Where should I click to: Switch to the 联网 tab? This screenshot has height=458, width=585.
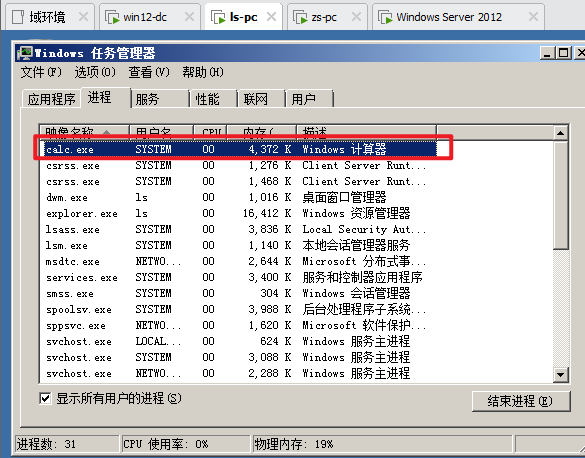(261, 99)
